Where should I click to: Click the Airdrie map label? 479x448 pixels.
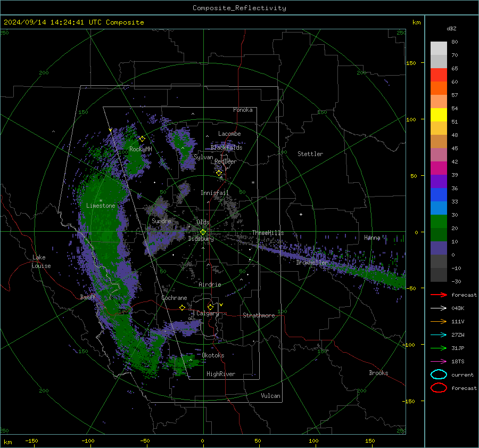210,284
